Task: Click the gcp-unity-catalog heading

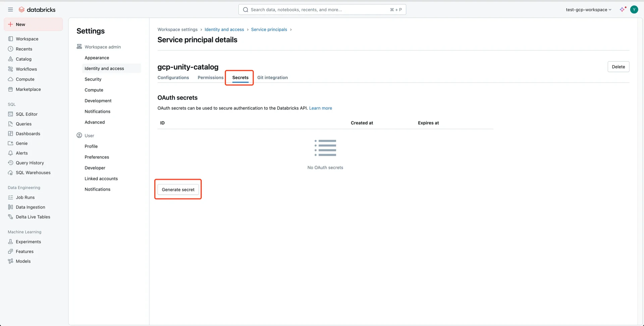Action: click(188, 67)
